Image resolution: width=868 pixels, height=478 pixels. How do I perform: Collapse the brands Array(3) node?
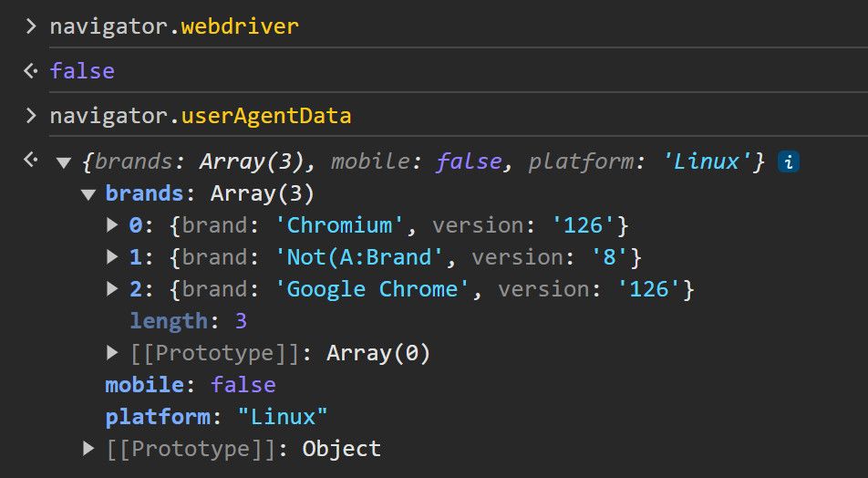click(88, 194)
